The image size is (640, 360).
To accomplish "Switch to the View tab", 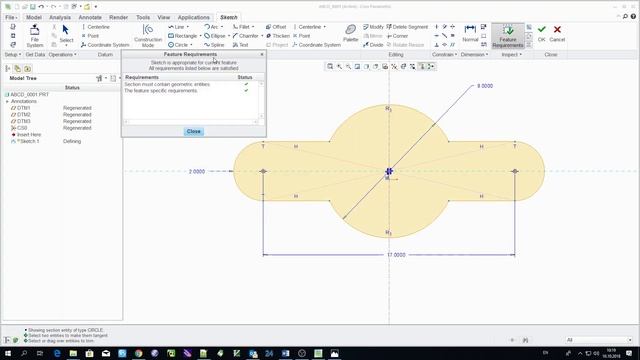I will coord(164,18).
